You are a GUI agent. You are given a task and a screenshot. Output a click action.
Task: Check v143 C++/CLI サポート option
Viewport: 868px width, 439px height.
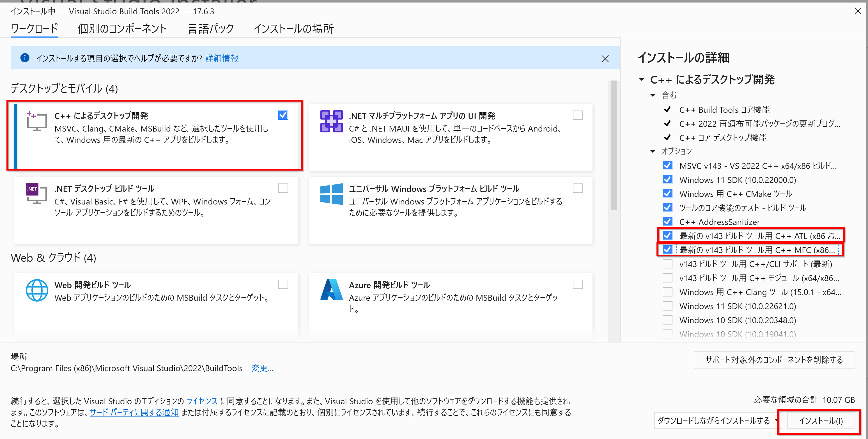click(667, 264)
